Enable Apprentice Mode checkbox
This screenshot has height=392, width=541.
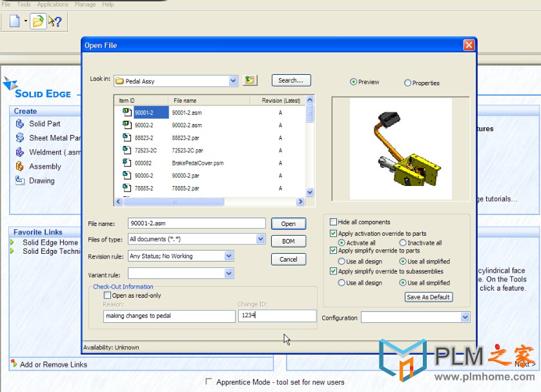(x=209, y=381)
